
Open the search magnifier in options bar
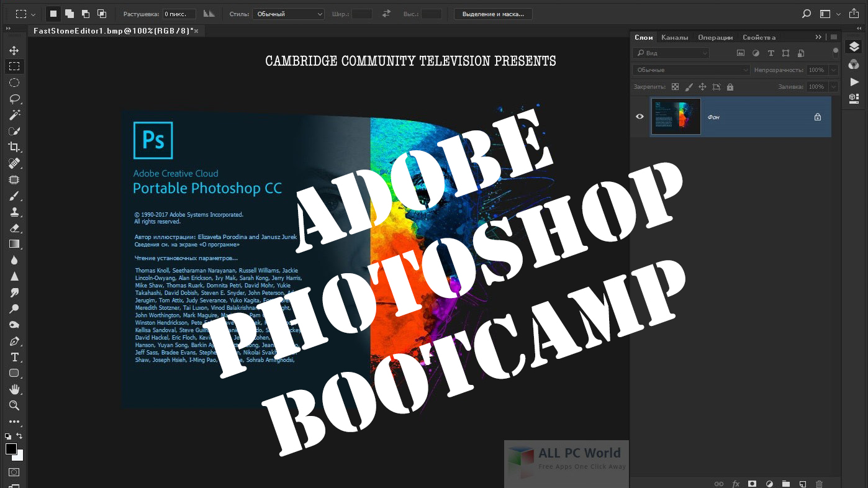coord(806,14)
